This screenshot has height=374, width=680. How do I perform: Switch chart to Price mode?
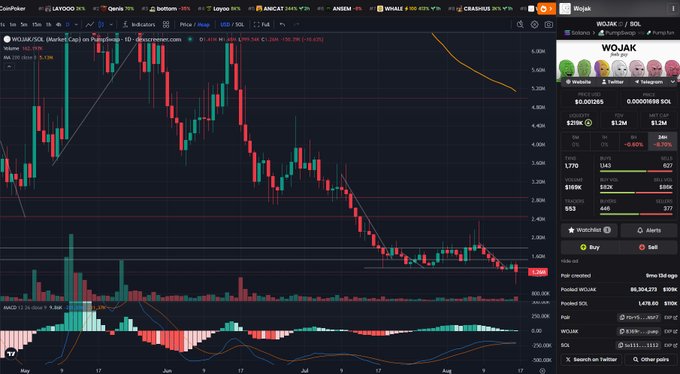click(x=186, y=25)
